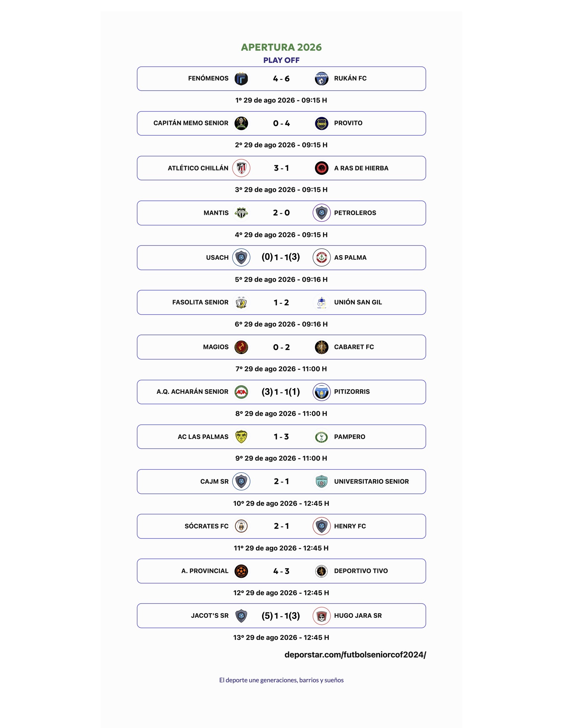The width and height of the screenshot is (563, 728).
Task: Click the Mantis team emblem
Action: click(241, 213)
